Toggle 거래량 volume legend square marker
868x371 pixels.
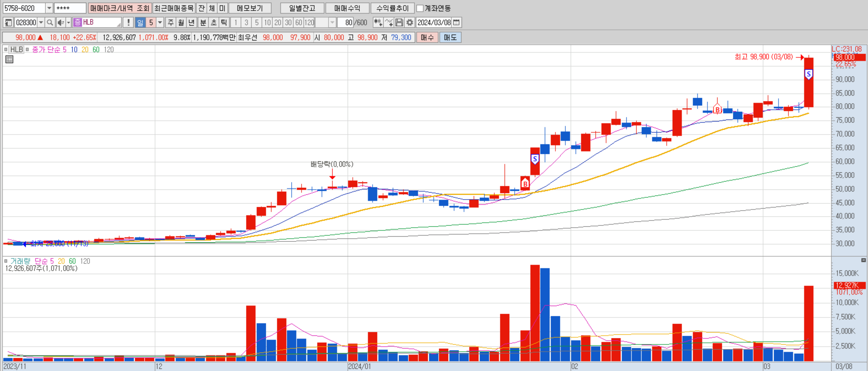tap(6, 261)
